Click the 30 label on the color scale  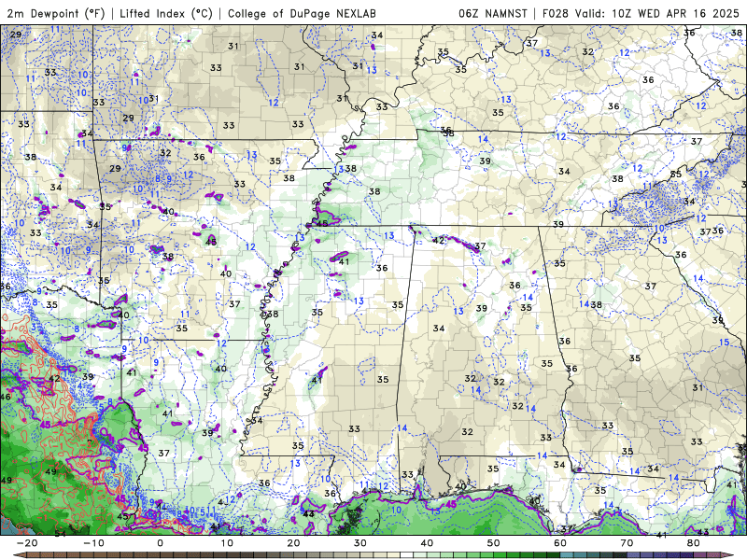360,543
